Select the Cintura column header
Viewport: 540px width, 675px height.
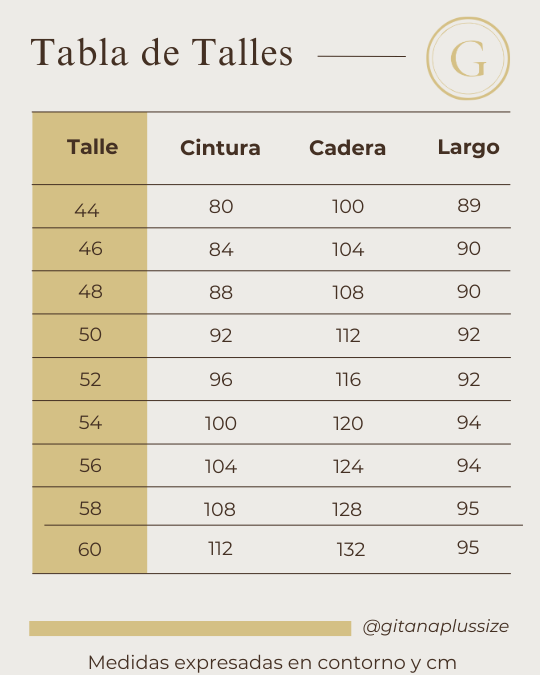tap(220, 148)
